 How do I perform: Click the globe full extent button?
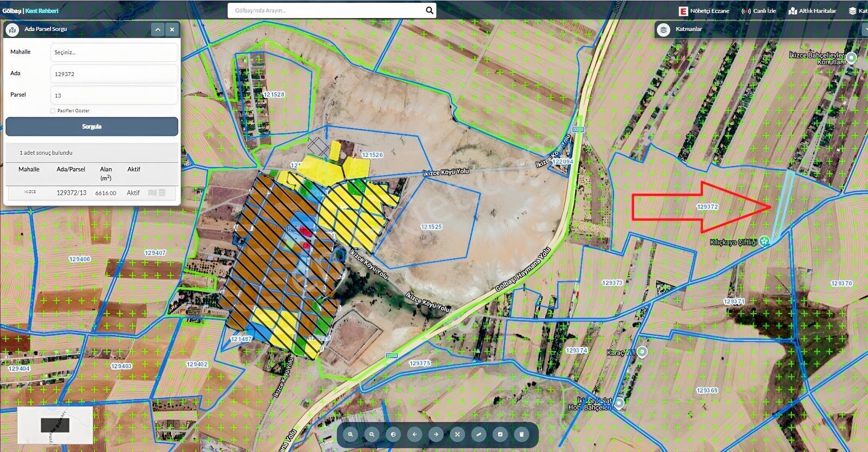393,434
